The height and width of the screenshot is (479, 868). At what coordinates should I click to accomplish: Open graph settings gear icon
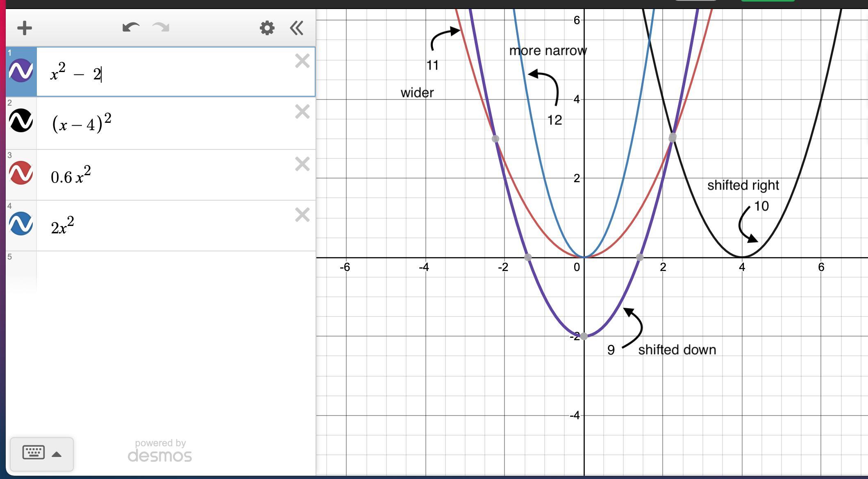(267, 28)
